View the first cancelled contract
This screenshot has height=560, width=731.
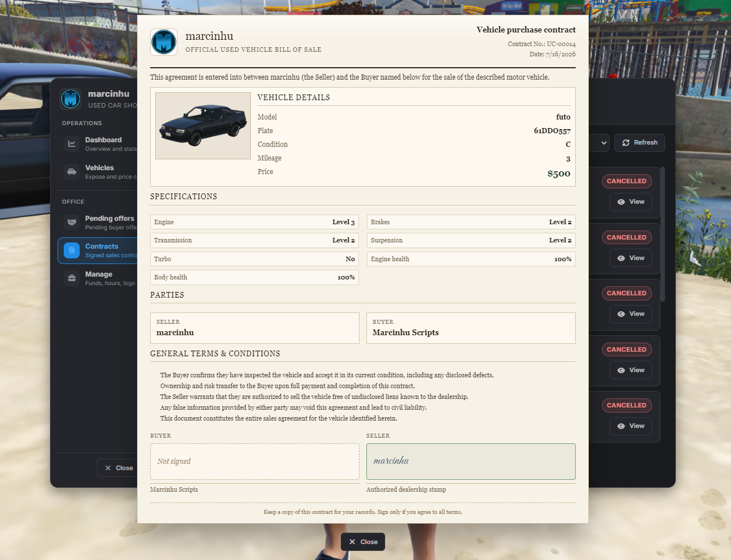[631, 202]
